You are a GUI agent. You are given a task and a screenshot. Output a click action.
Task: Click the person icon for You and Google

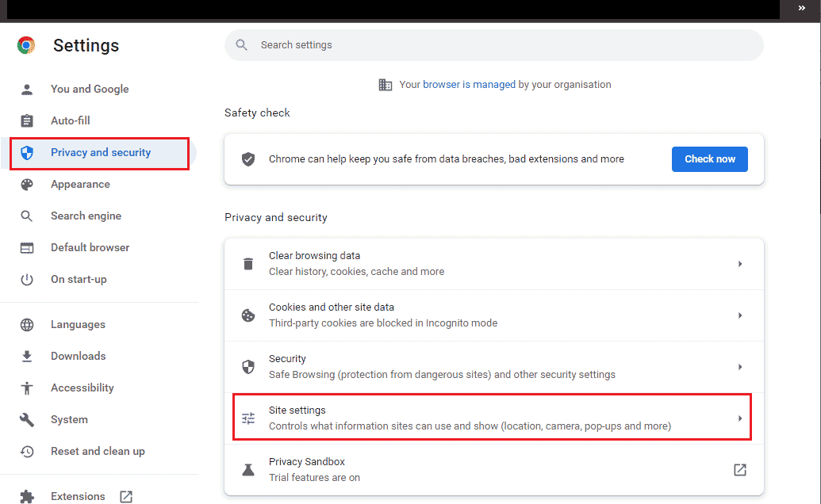tap(27, 90)
